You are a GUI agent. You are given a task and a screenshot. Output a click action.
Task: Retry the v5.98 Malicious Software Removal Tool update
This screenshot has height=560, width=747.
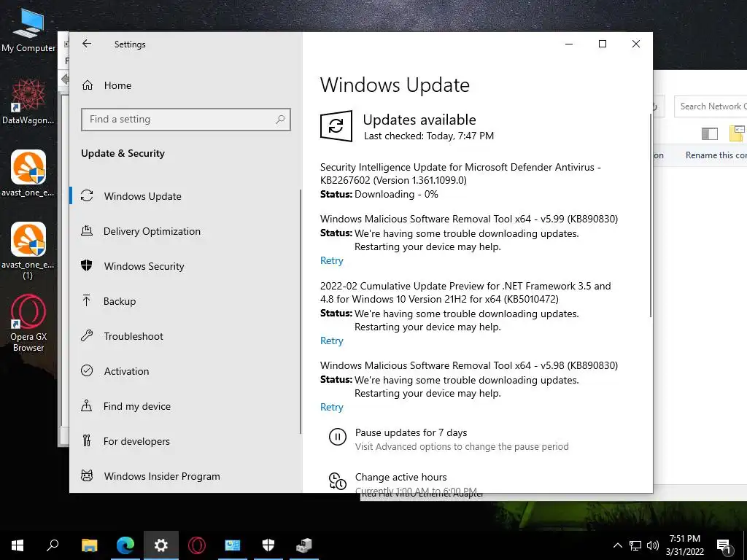332,407
